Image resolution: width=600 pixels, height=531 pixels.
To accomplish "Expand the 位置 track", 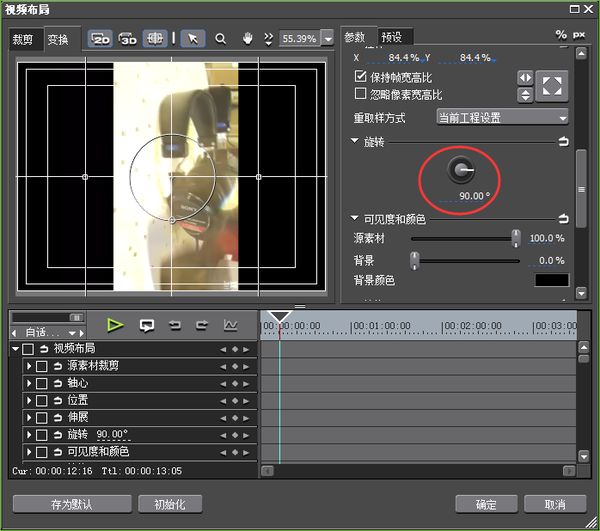I will 29,401.
